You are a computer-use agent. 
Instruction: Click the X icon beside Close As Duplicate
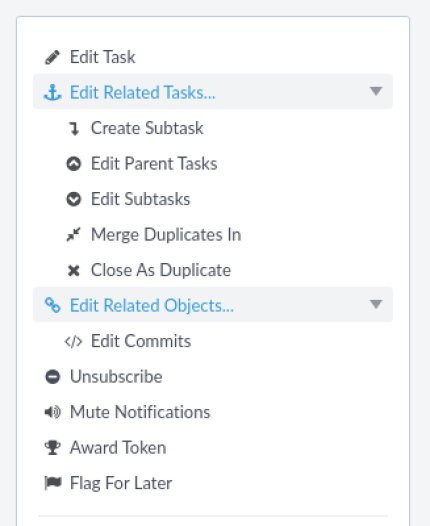pyautogui.click(x=73, y=270)
